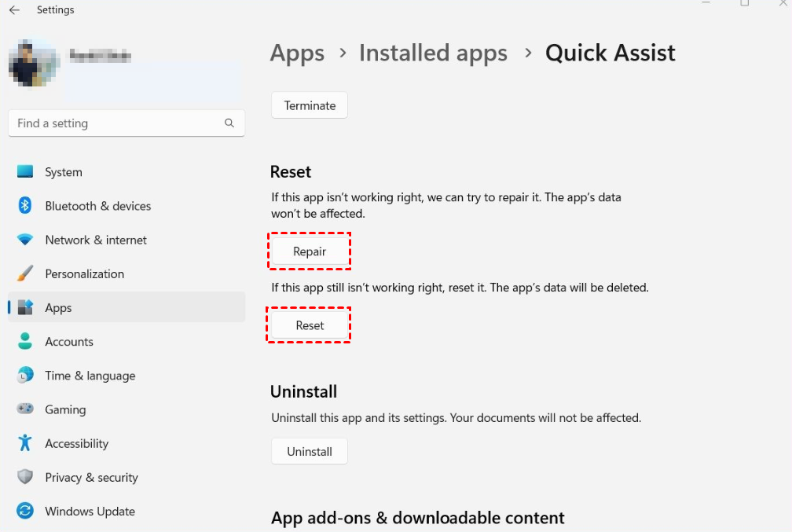Viewport: 792px width, 532px height.
Task: Click the Personalization paintbrush icon
Action: 25,273
